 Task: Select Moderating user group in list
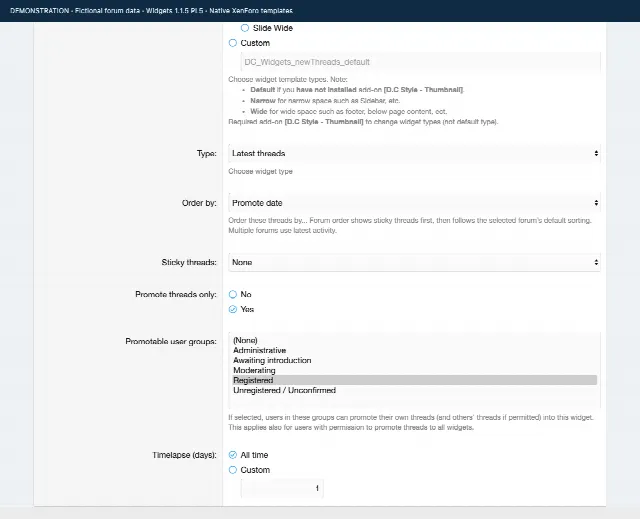[415, 370]
